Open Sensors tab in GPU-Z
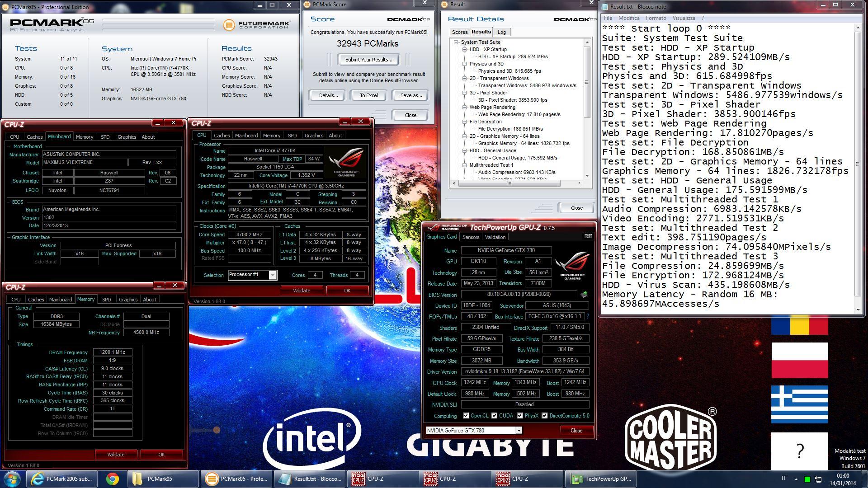This screenshot has height=488, width=868. (471, 237)
